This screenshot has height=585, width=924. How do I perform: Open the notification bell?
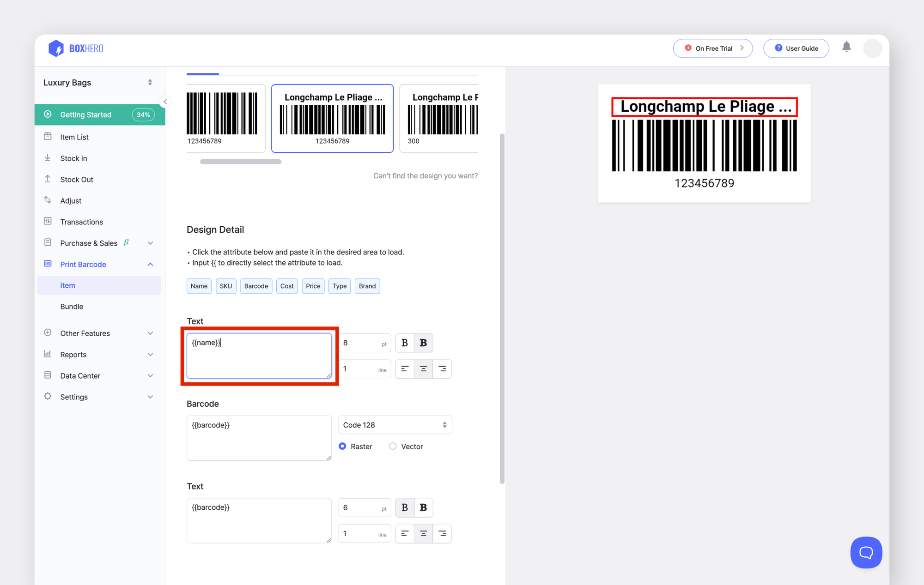pyautogui.click(x=847, y=47)
